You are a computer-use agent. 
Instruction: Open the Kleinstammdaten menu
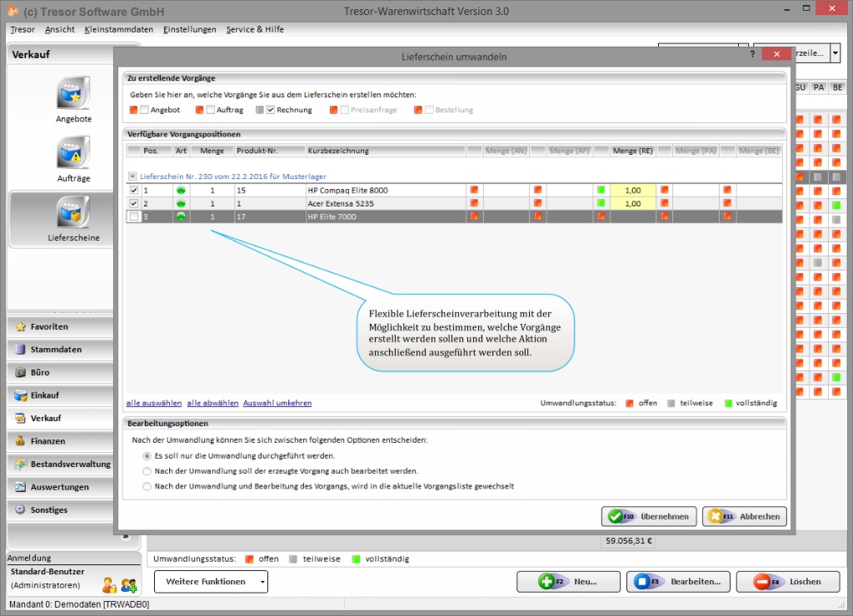tap(118, 29)
